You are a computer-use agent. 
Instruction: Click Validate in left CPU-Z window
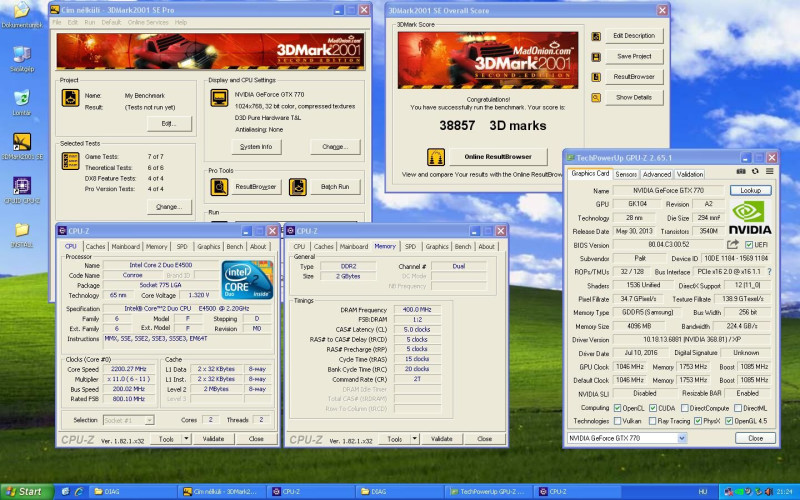[x=213, y=439]
